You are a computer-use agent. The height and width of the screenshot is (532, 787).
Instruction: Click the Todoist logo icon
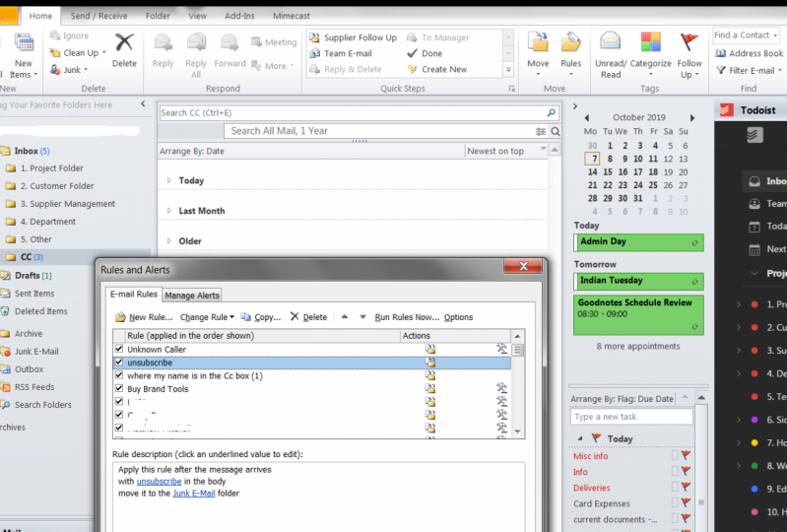tap(726, 110)
